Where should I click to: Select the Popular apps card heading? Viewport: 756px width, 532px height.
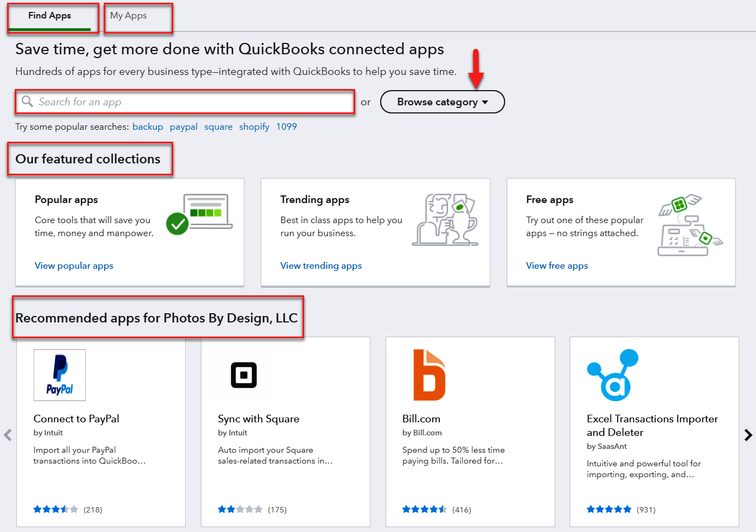(x=66, y=199)
